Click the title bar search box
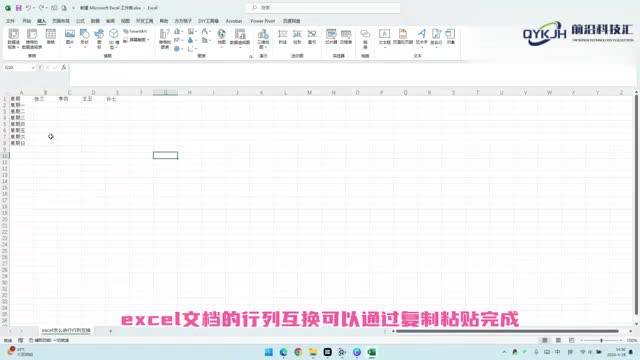 [x=323, y=8]
